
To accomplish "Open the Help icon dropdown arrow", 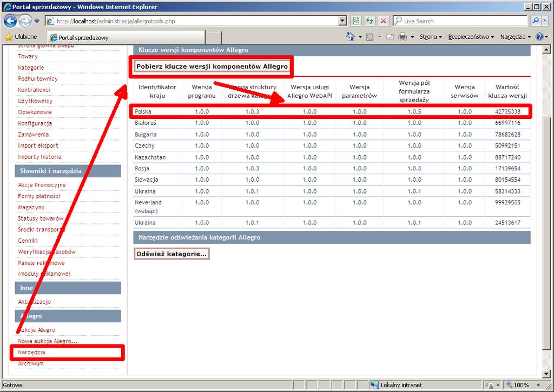I will (x=546, y=37).
